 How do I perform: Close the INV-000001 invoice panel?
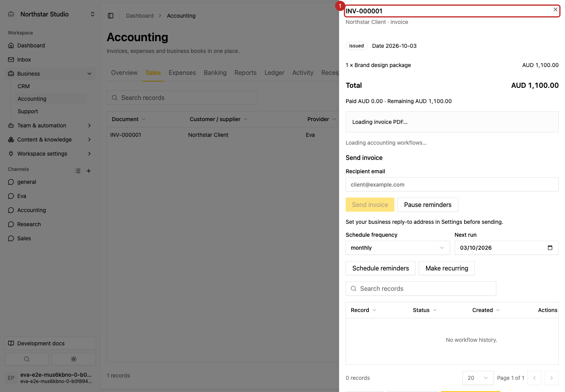tap(556, 9)
